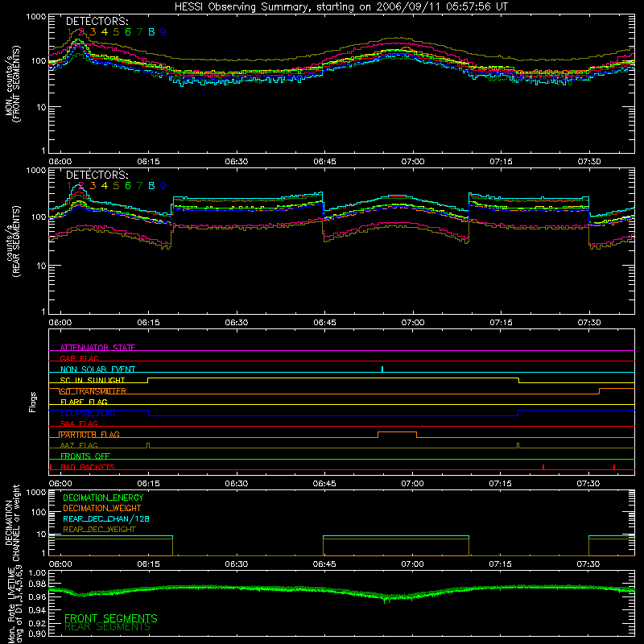The width and height of the screenshot is (644, 644).
Task: Click the HESSI Observing Summary title text
Action: click(341, 7)
